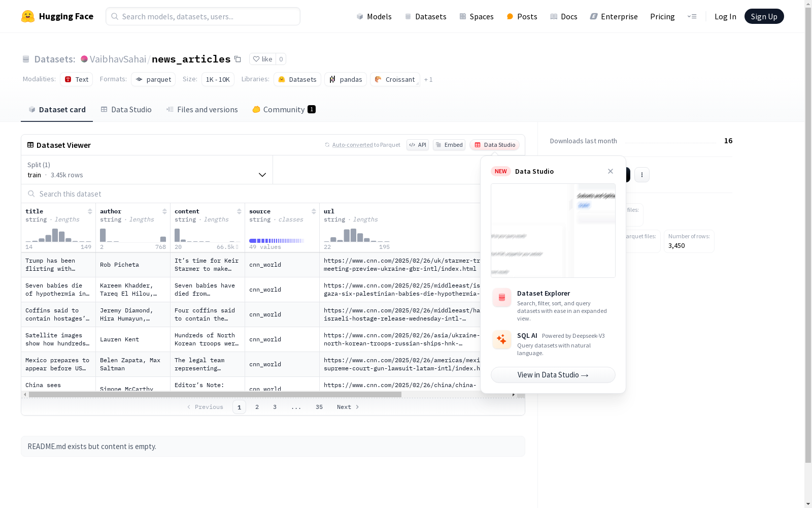
Task: Show the +1 additional libraries
Action: tap(428, 79)
